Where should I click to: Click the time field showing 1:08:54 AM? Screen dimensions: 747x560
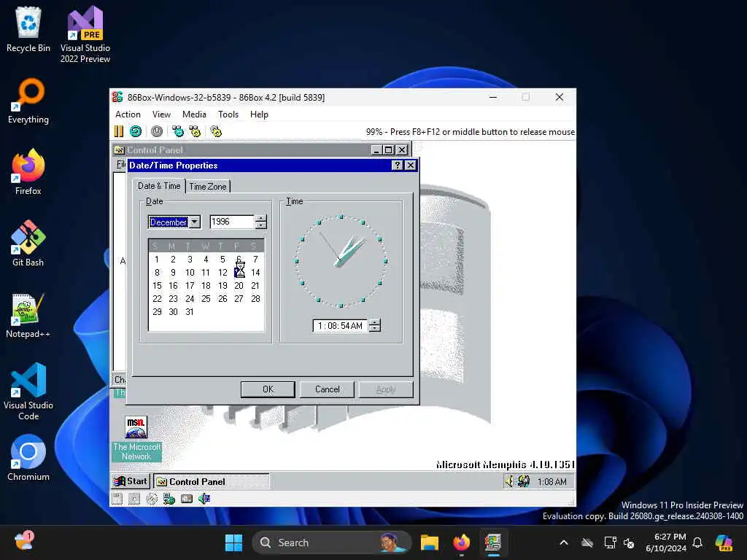pyautogui.click(x=340, y=326)
